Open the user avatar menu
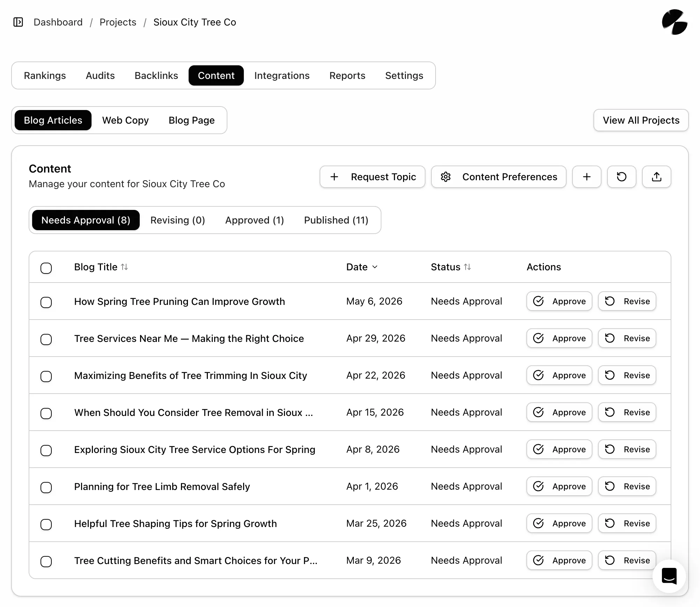 coord(675,22)
